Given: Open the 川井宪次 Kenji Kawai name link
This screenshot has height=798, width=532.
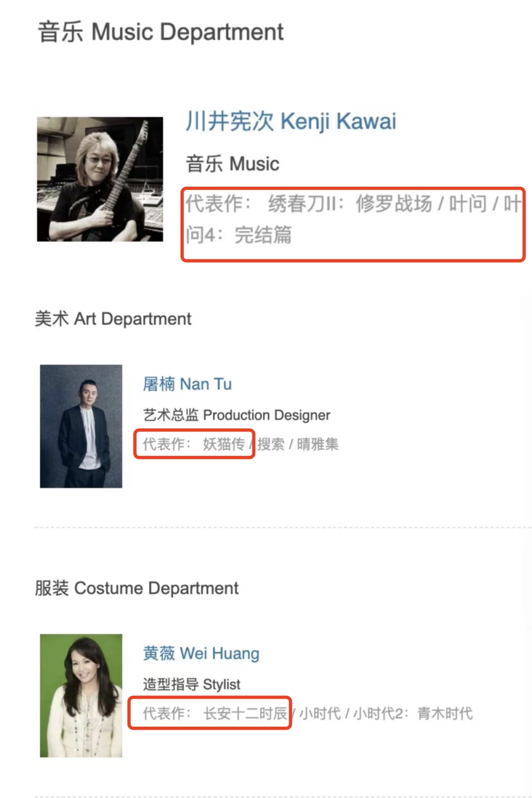Looking at the screenshot, I should pos(291,121).
